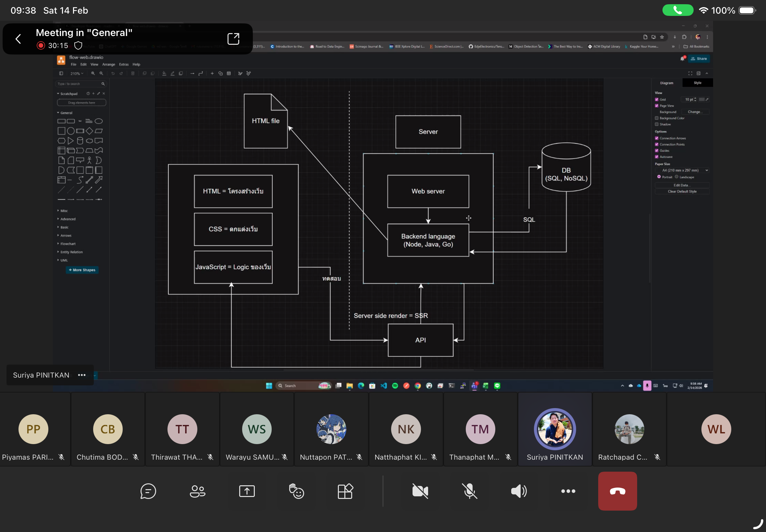766x532 pixels.
Task: Tap the speaker audio icon
Action: [519, 491]
